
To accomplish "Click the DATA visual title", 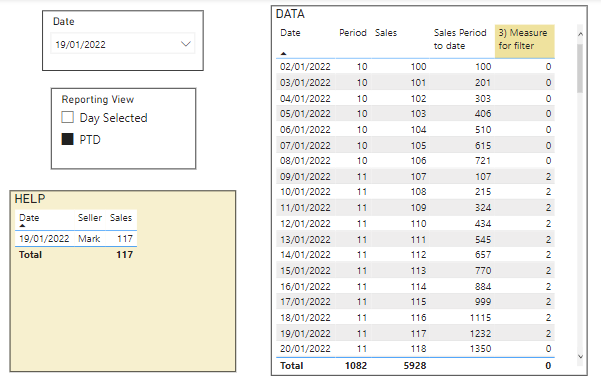I will (290, 14).
